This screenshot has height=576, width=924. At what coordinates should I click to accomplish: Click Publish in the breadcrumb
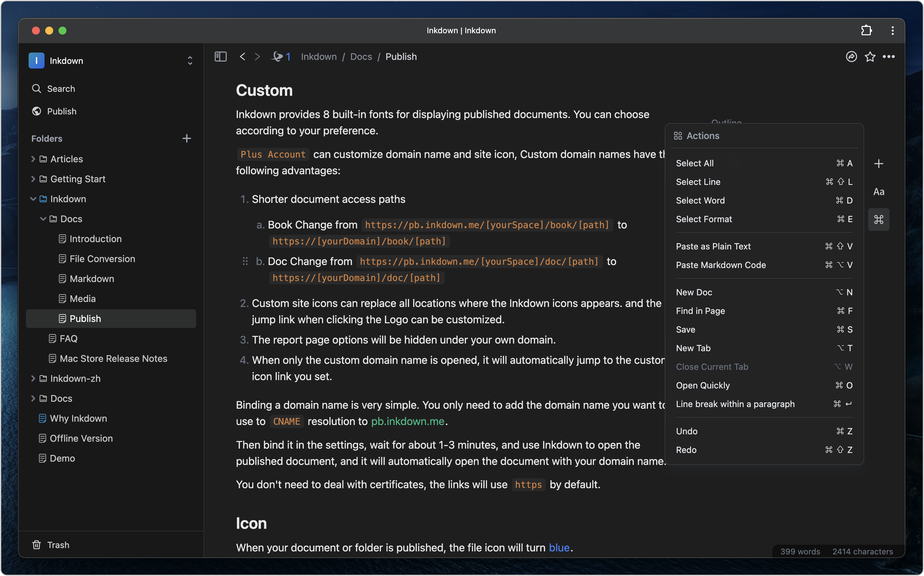(401, 57)
